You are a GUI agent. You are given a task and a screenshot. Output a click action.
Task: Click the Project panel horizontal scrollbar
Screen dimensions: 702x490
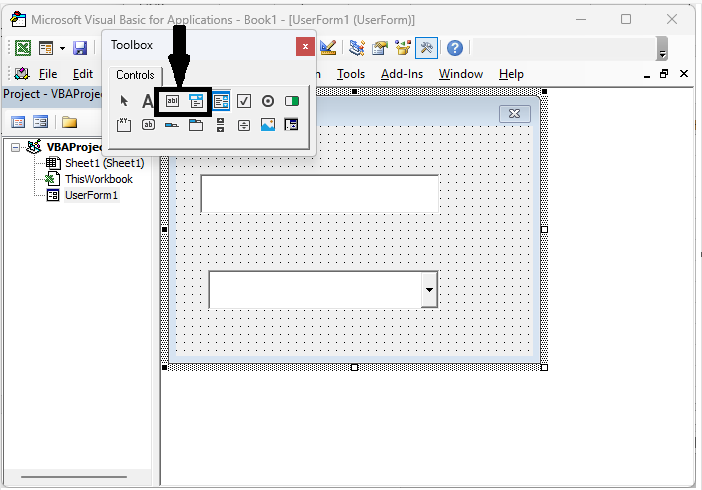point(74,477)
